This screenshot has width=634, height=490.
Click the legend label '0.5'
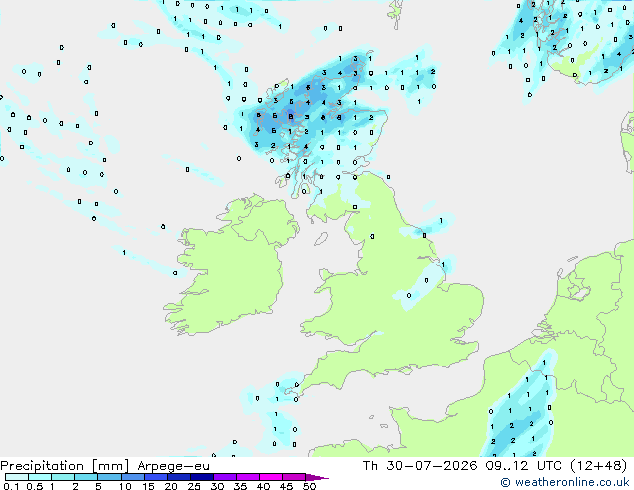35,486
